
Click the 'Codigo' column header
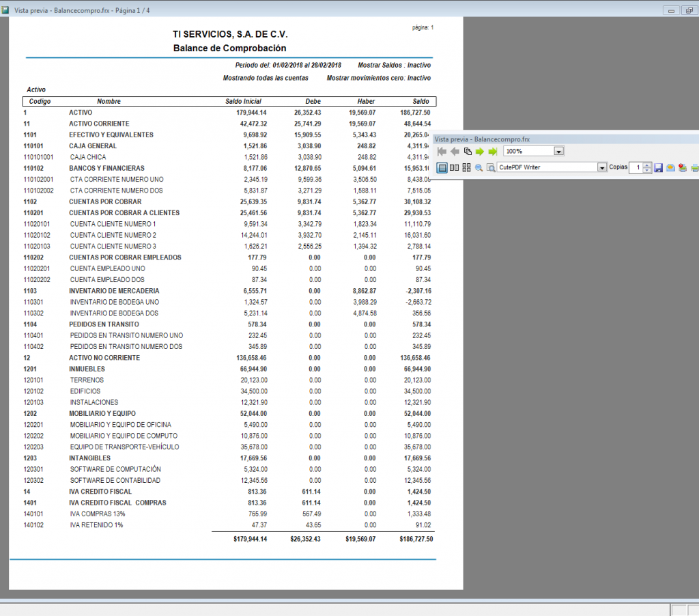pos(40,101)
